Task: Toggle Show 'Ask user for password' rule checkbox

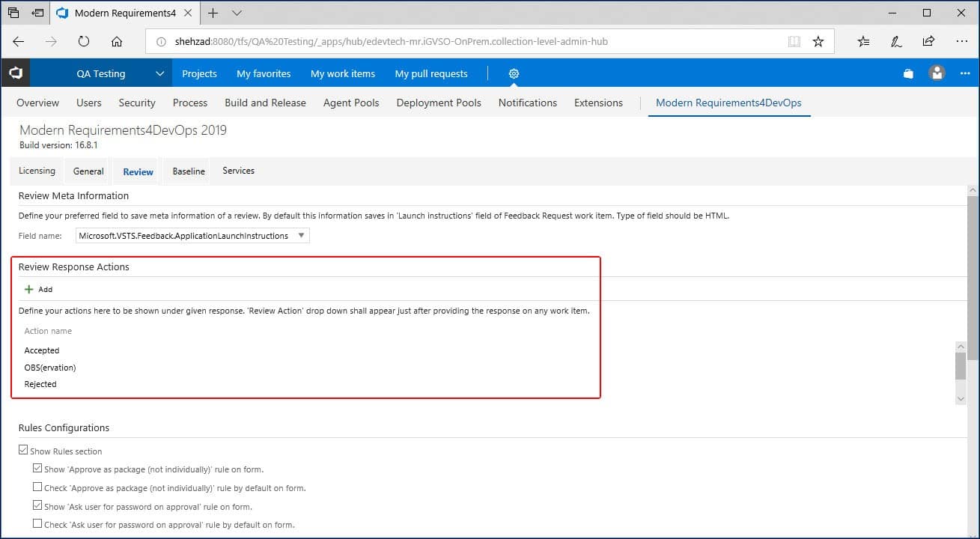Action: [x=37, y=506]
